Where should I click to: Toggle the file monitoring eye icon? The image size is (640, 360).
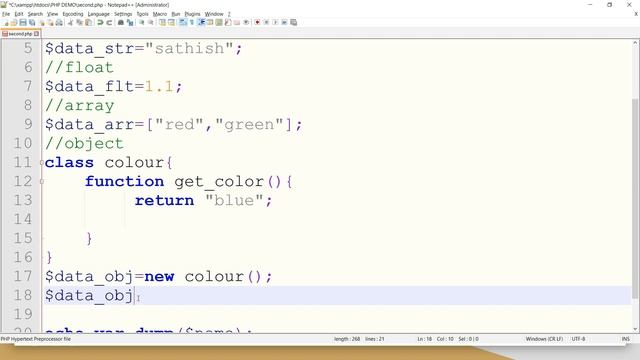tap(246, 22)
